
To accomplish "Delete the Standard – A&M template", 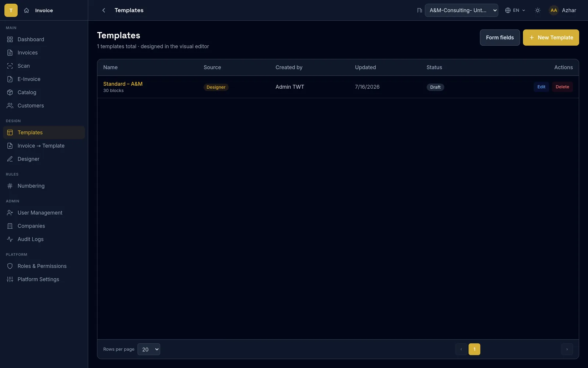I will (562, 87).
